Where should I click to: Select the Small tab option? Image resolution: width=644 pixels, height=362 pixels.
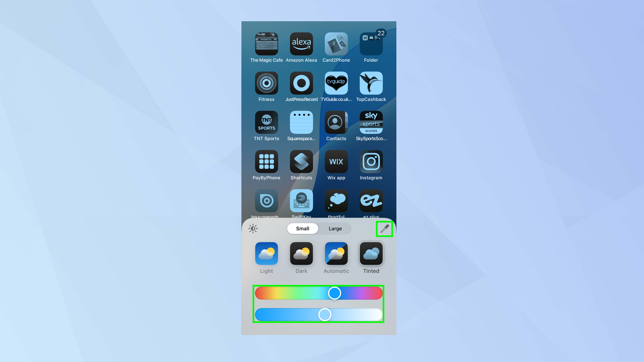click(x=303, y=228)
